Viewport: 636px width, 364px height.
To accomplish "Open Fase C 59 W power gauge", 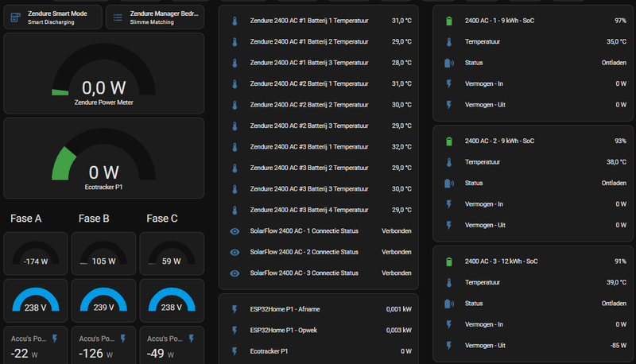I will (x=172, y=254).
